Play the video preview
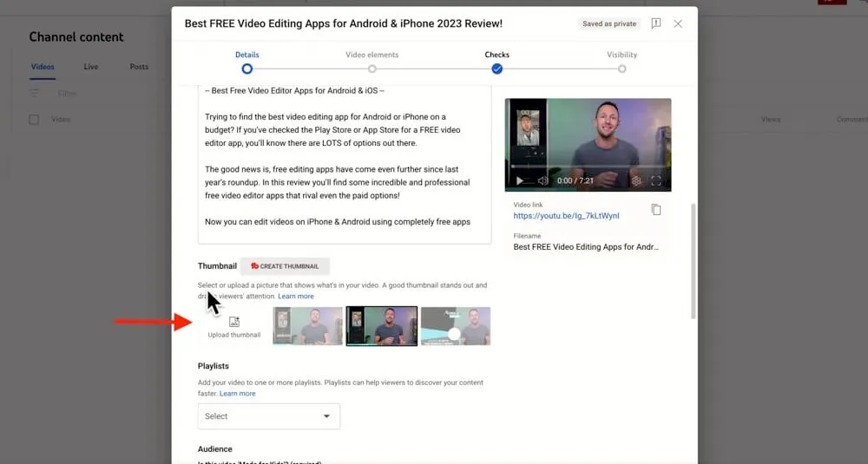 tap(520, 180)
